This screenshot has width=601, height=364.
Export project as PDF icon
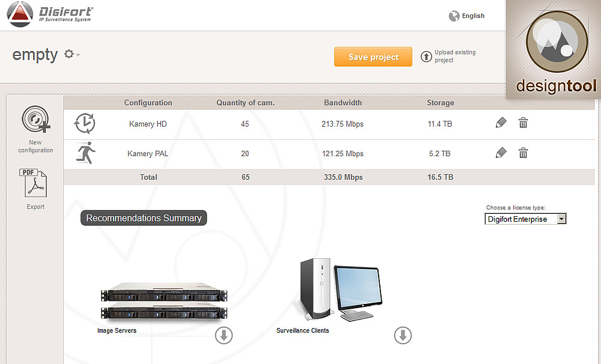[x=33, y=183]
